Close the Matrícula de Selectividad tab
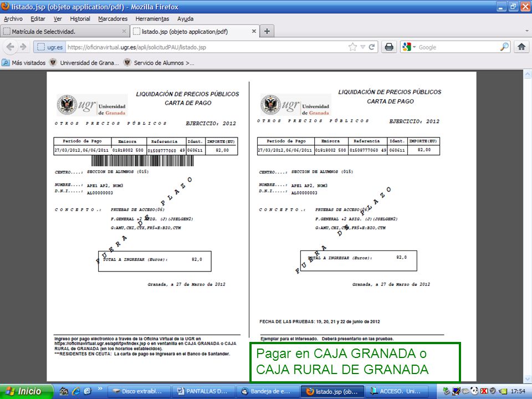 (124, 31)
